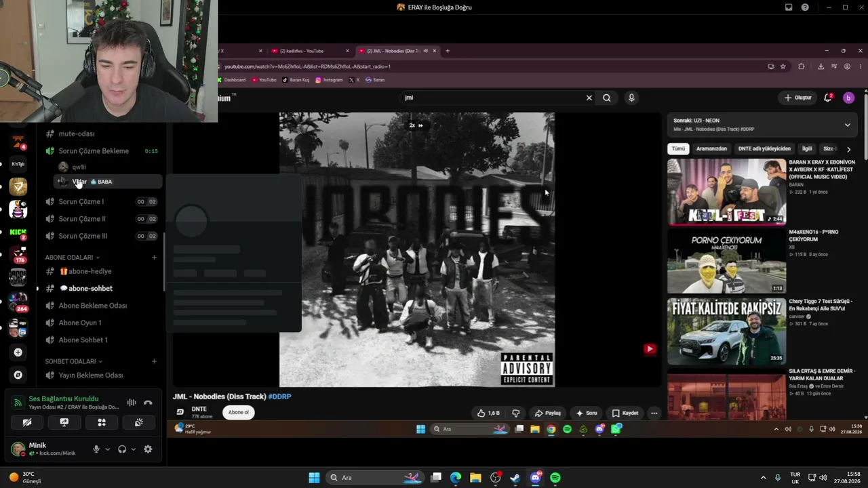Collapse ABONE ODALARI category

(73, 258)
